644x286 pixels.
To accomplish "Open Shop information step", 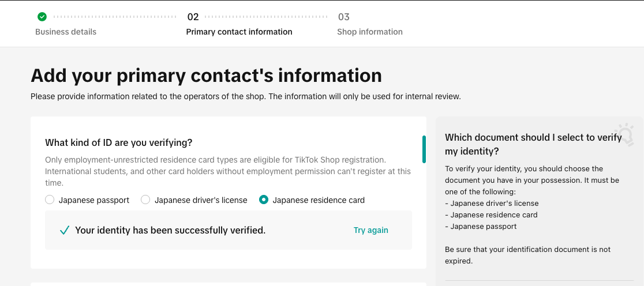I will click(370, 32).
